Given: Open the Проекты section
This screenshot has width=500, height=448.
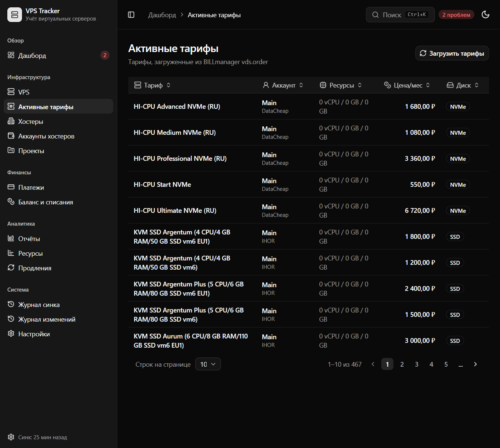Looking at the screenshot, I should click(59, 151).
